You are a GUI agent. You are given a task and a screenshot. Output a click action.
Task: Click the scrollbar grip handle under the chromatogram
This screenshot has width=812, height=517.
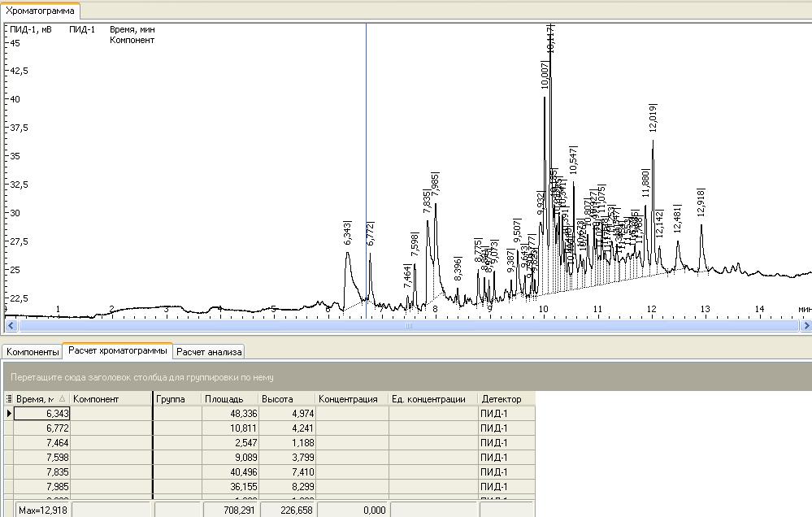[x=409, y=326]
